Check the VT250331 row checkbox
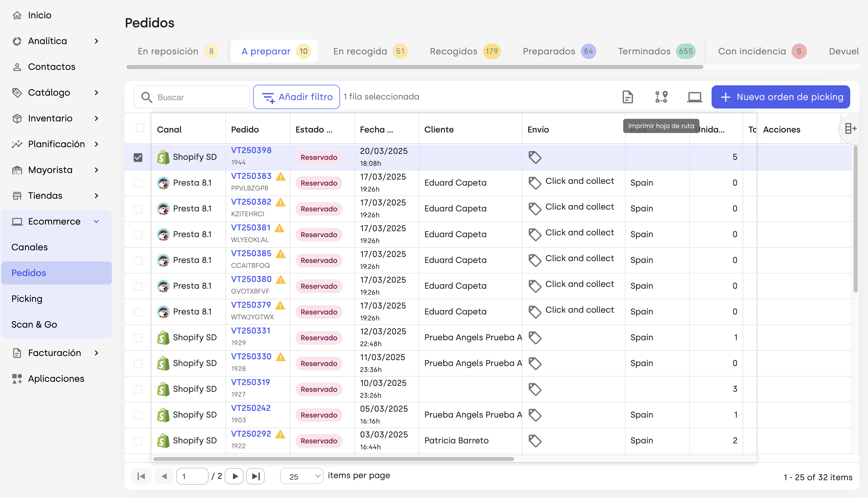Viewport: 868px width, 498px height. coord(138,338)
